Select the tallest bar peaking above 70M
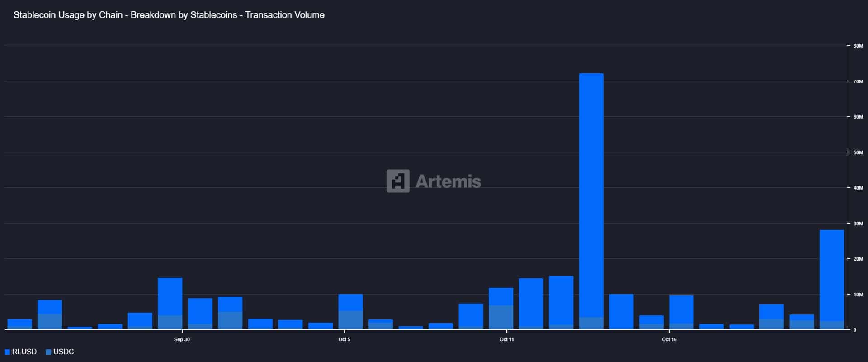 coord(591,195)
